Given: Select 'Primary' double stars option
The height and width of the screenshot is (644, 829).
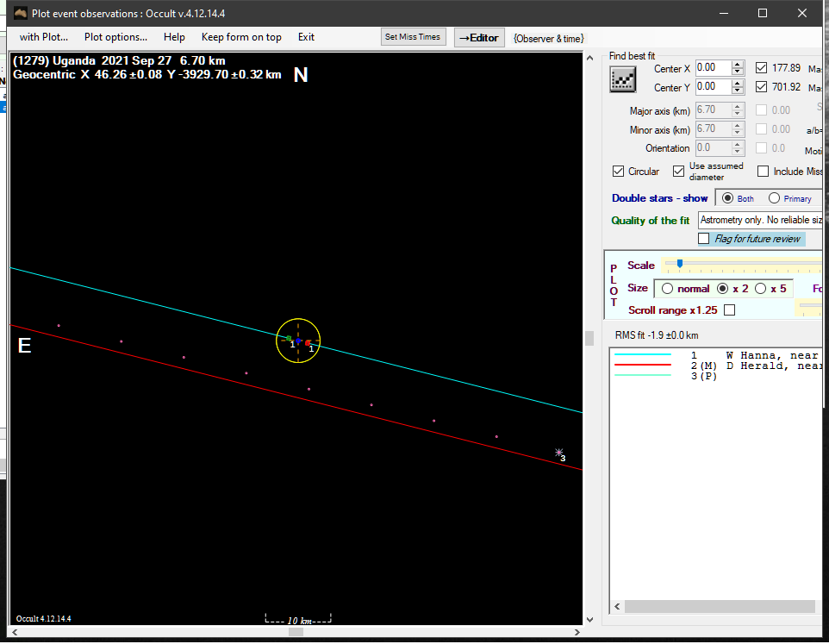Looking at the screenshot, I should 774,198.
